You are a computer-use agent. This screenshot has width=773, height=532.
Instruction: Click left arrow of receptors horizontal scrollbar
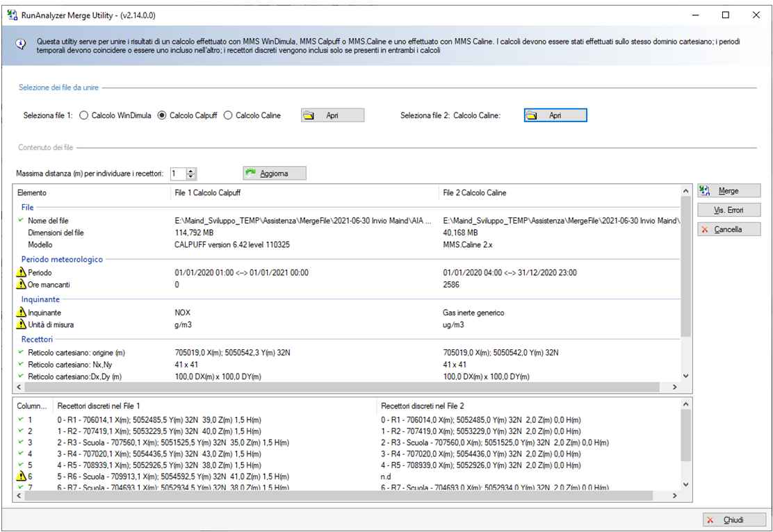point(19,496)
